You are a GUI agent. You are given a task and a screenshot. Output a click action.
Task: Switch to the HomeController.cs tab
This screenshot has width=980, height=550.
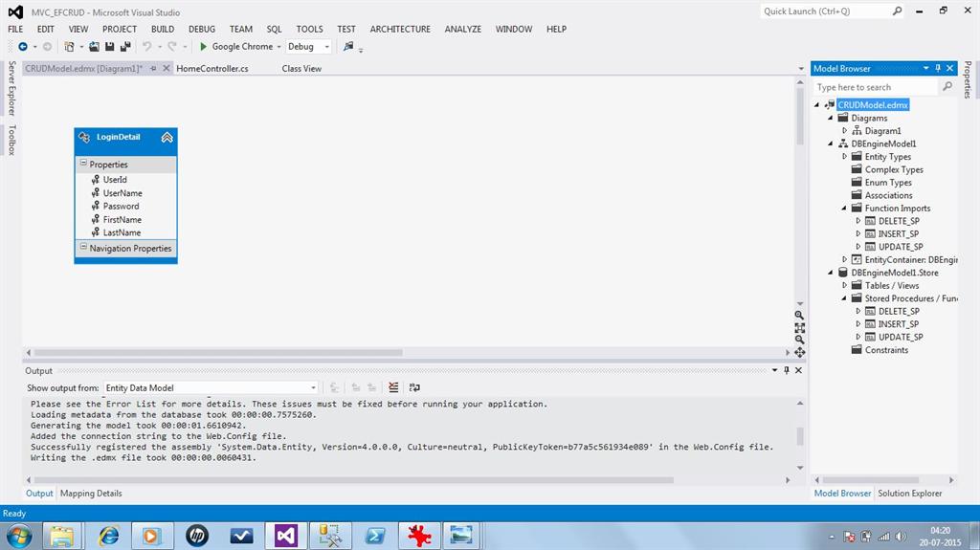[212, 69]
